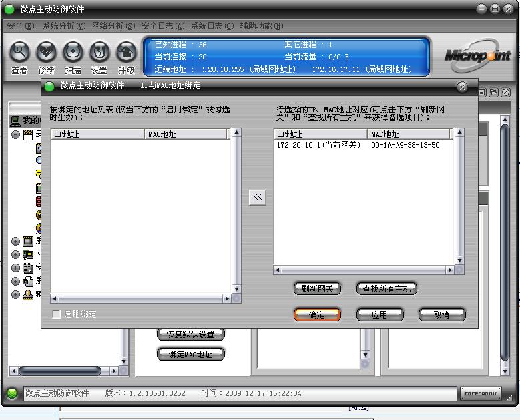Image resolution: width=520 pixels, height=420 pixels.
Task: Click the 当前连接: 20 info text
Action: tap(180, 57)
